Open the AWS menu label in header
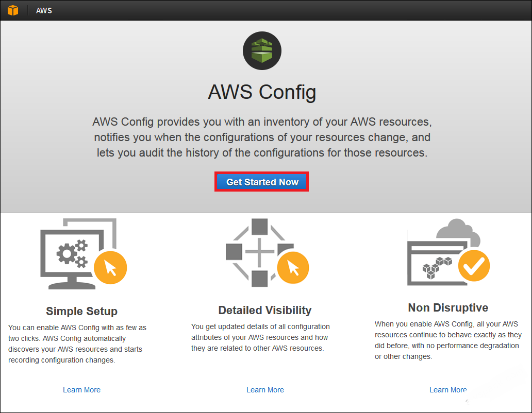The image size is (532, 413). (44, 11)
